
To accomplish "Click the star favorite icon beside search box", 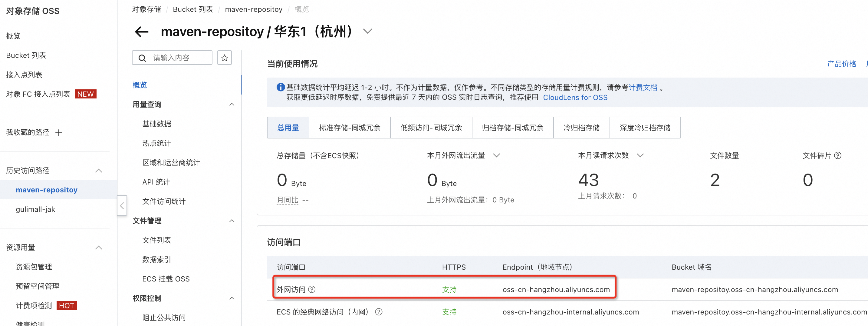I will 224,58.
